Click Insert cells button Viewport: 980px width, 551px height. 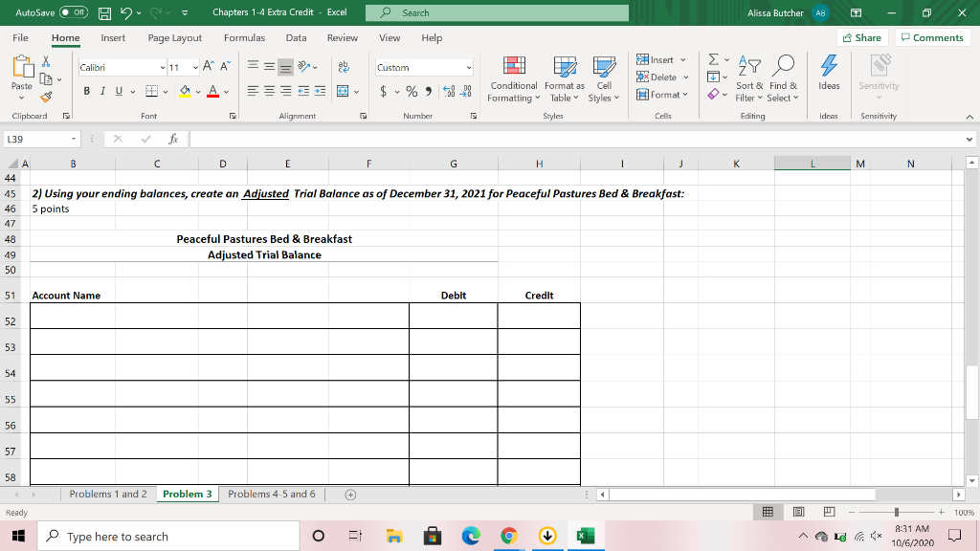click(661, 59)
